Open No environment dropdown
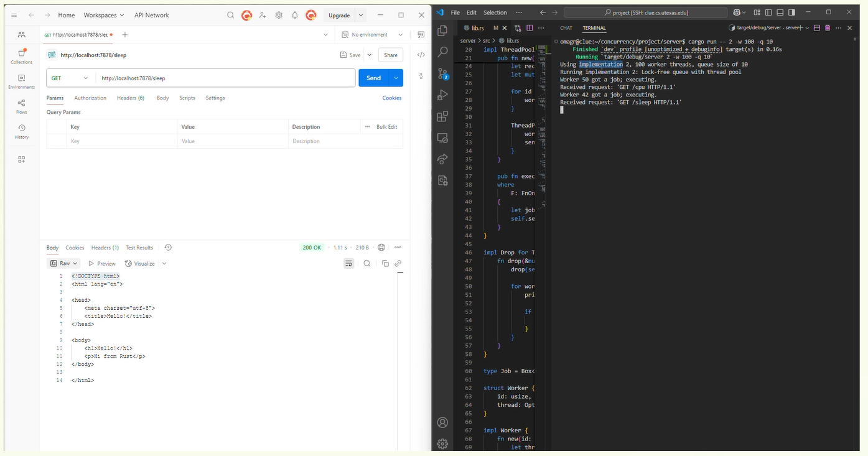This screenshot has width=868, height=456. tap(373, 35)
